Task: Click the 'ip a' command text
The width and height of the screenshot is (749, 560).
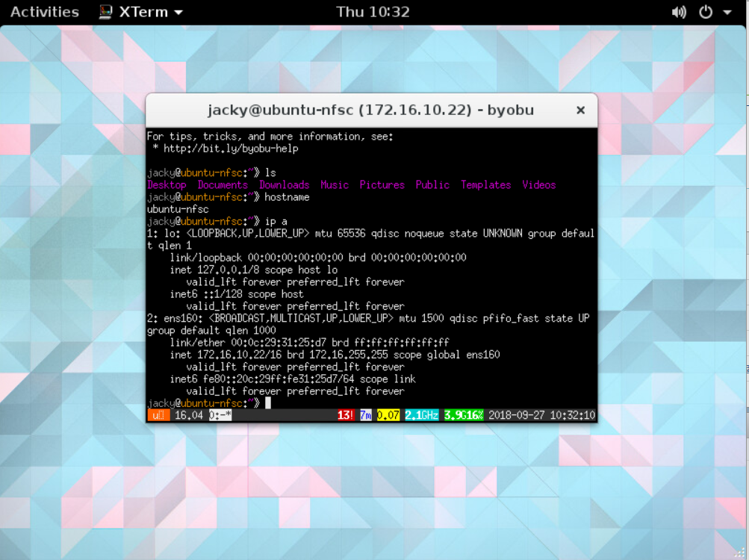Action: (276, 221)
